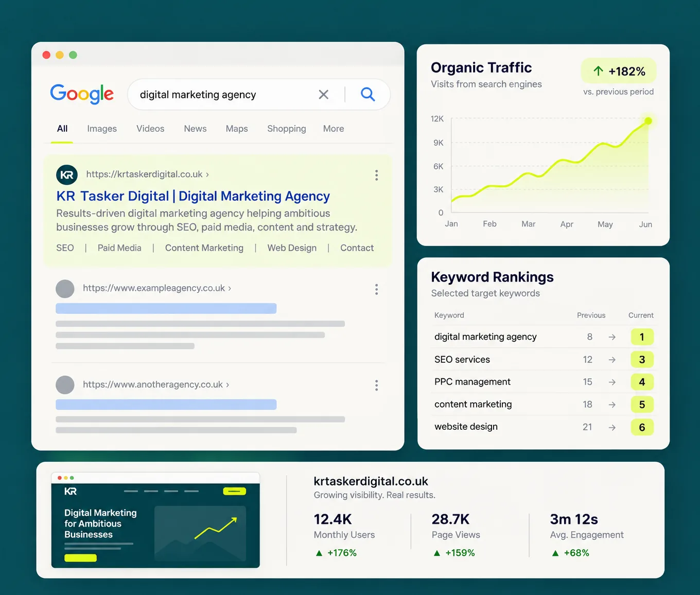This screenshot has height=595, width=700.
Task: Click the grey favicon of exampleagency.co.uk
Action: click(65, 289)
